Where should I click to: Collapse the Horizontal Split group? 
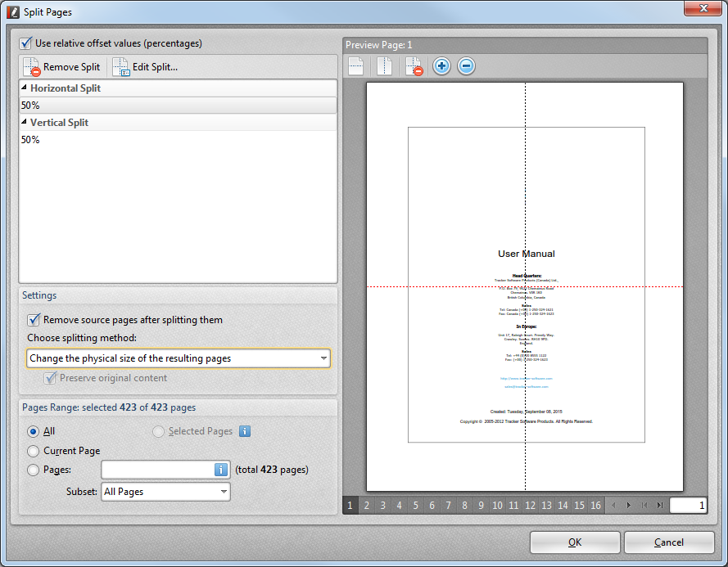click(24, 88)
